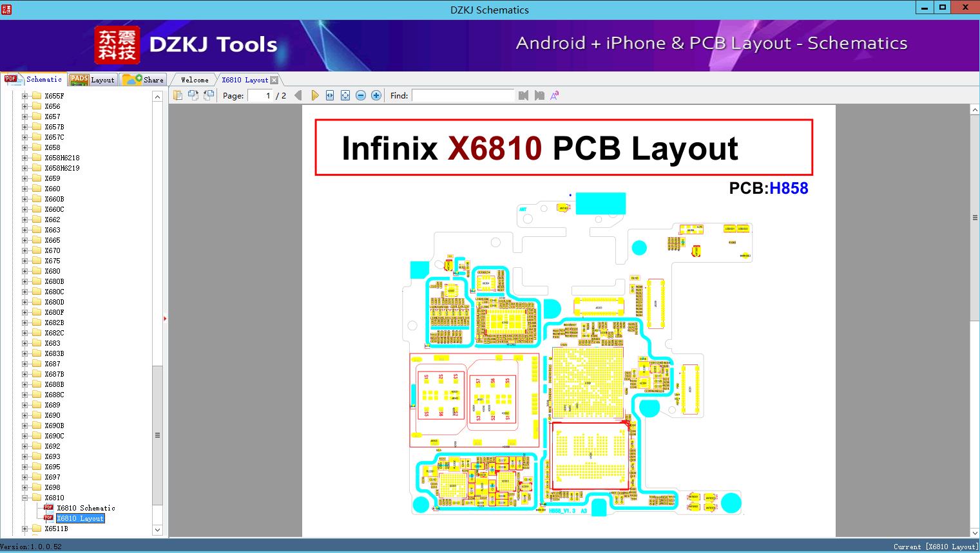Expand the X688B folder node
This screenshot has width=980, height=553.
point(25,384)
